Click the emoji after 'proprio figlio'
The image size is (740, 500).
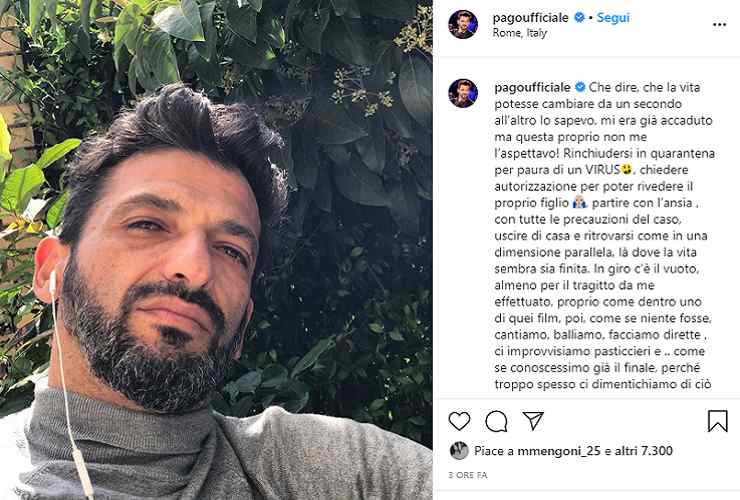[x=580, y=203]
